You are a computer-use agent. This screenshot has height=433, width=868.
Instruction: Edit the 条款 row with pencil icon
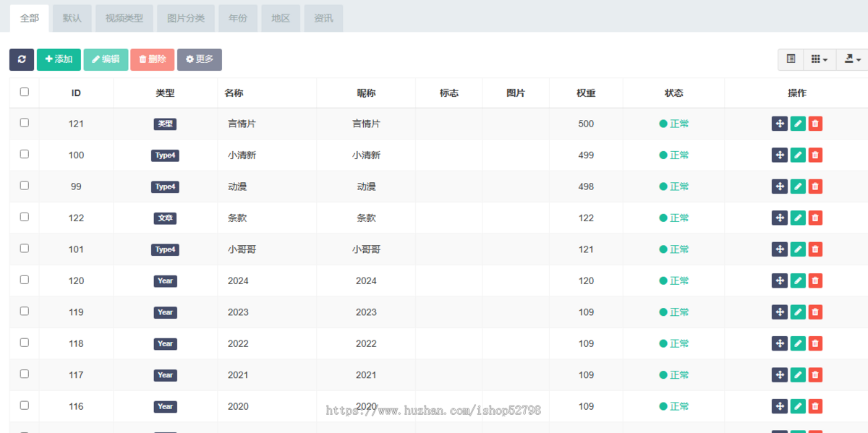798,218
